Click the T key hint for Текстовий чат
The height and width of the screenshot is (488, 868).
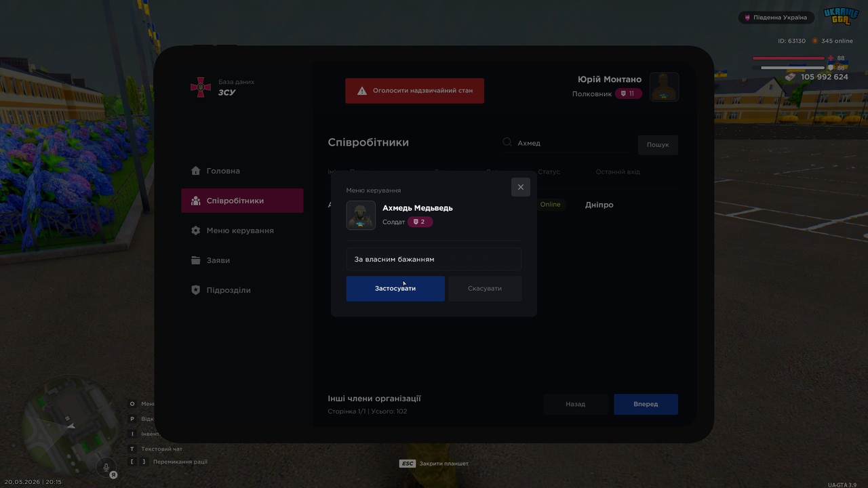click(x=132, y=449)
